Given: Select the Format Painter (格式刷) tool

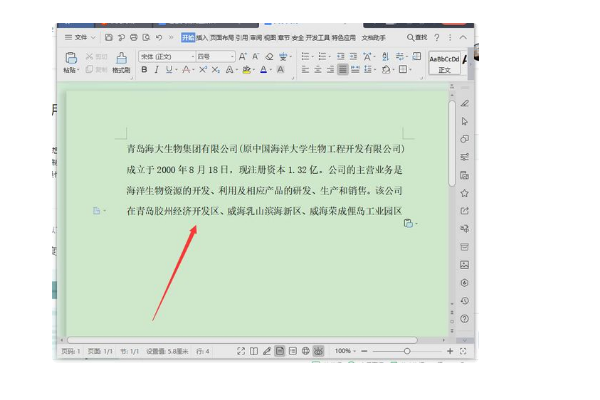Looking at the screenshot, I should coord(121,62).
